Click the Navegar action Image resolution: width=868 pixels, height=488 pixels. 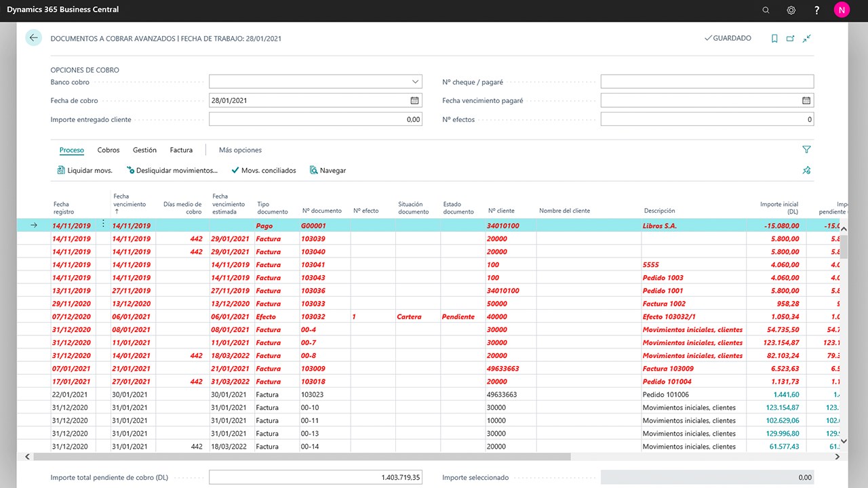328,170
